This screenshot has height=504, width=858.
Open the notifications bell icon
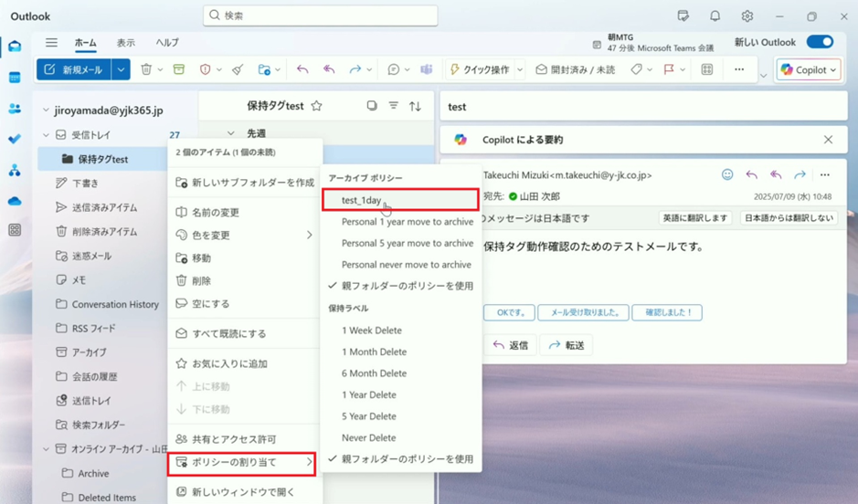(x=715, y=16)
